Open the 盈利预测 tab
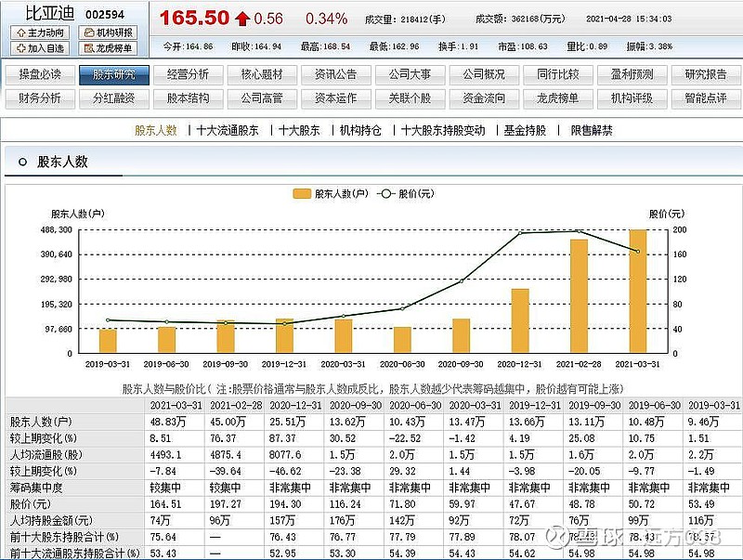This screenshot has width=743, height=560. (x=632, y=74)
